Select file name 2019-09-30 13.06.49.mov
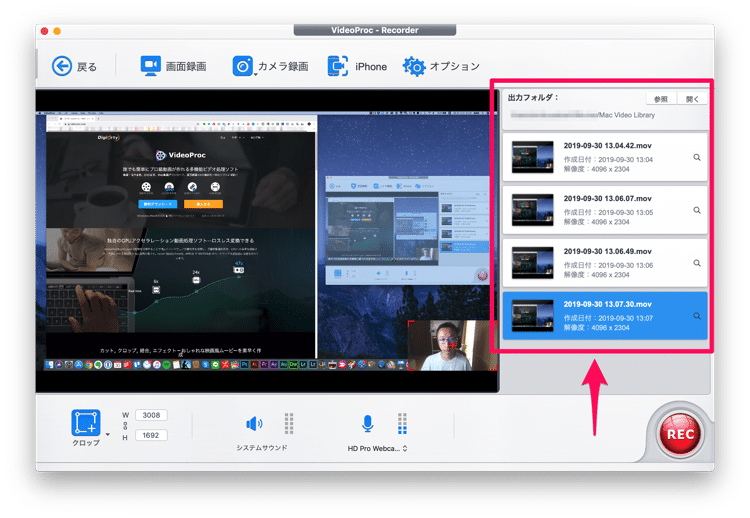The height and width of the screenshot is (518, 750). [x=607, y=252]
